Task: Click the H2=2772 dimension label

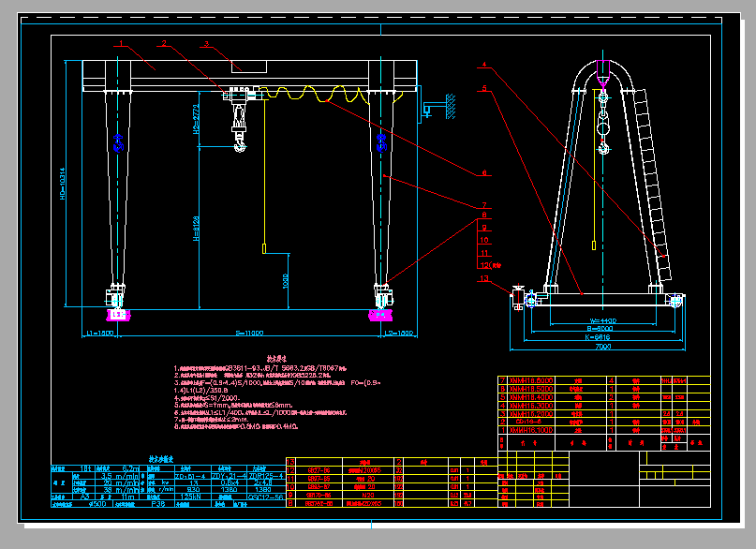Action: coord(197,120)
